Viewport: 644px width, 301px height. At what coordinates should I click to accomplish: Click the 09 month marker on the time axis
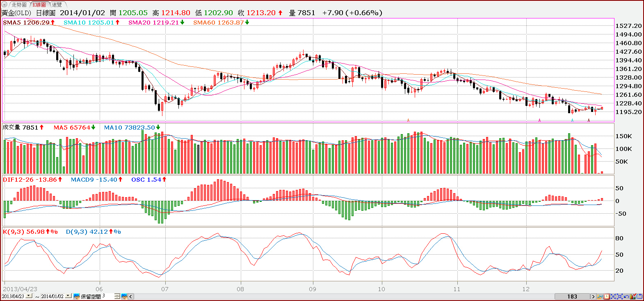tap(313, 289)
